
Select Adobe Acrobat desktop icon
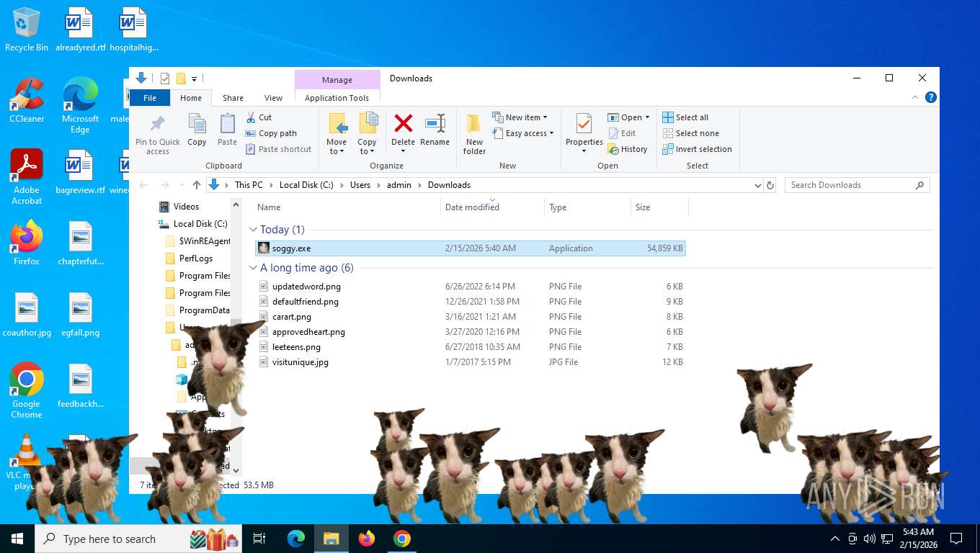27,177
